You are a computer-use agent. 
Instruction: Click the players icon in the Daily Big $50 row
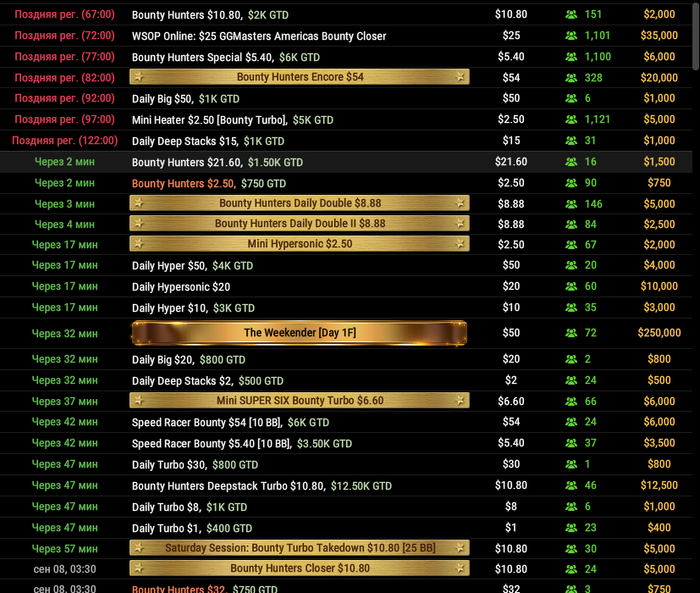(x=571, y=98)
